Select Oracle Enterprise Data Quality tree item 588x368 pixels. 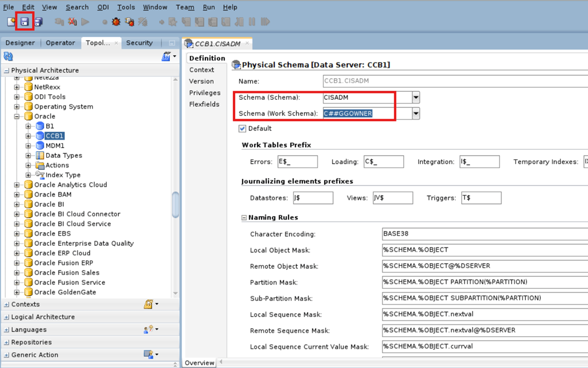[x=84, y=243]
